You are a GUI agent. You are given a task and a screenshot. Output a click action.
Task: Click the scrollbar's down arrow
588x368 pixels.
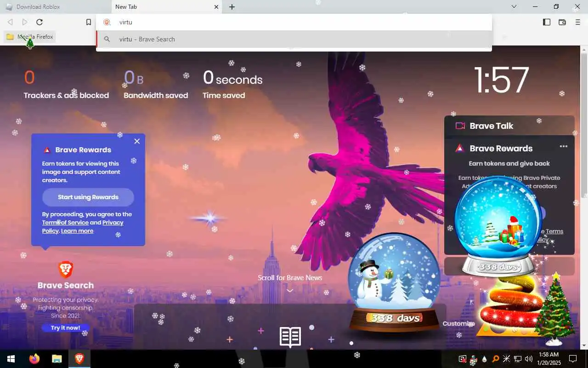[584, 345]
